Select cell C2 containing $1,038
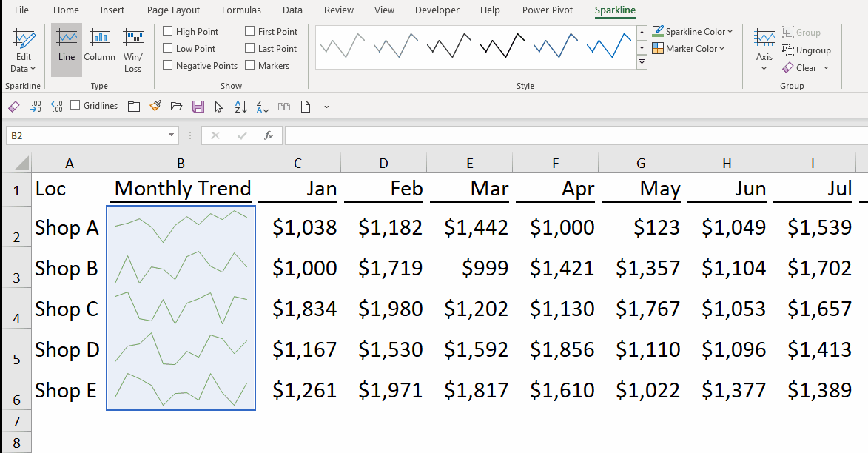The image size is (868, 453). point(297,227)
